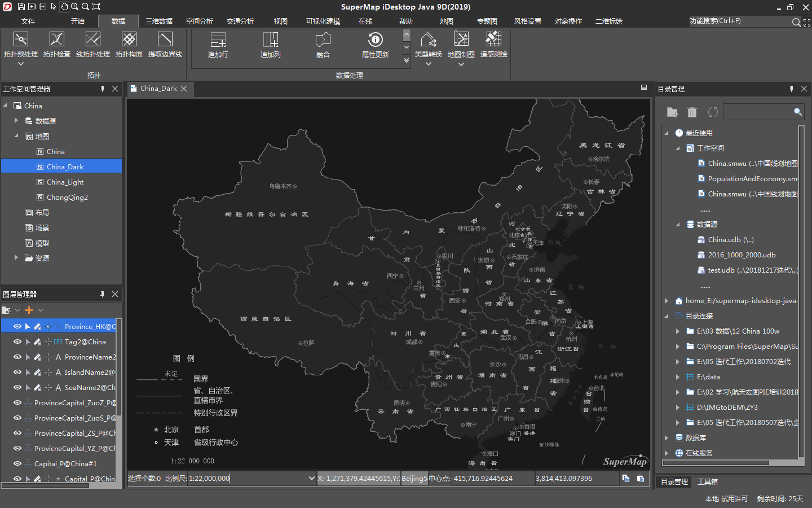Expand the 数据源 node in workspace tree
This screenshot has width=812, height=508.
pyautogui.click(x=16, y=120)
